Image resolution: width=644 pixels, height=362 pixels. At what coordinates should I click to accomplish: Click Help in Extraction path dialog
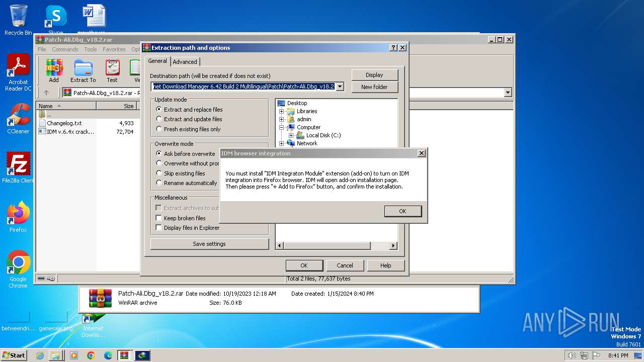(x=386, y=265)
